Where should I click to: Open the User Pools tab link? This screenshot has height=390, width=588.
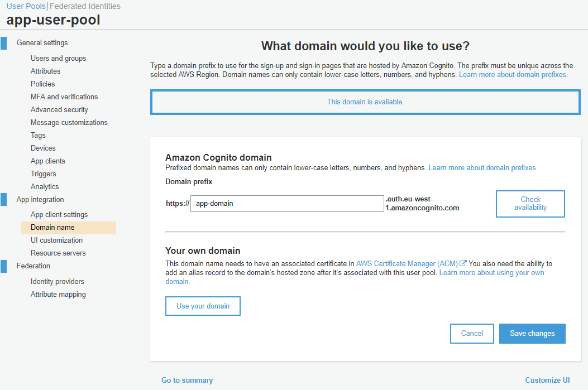coord(26,6)
